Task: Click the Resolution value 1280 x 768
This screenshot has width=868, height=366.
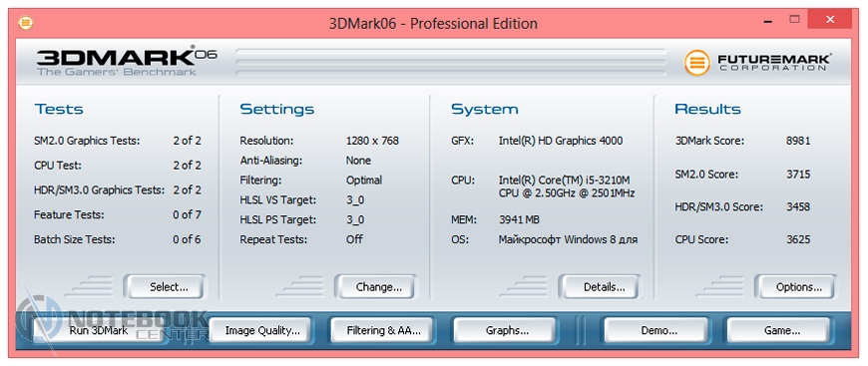Action: (372, 141)
